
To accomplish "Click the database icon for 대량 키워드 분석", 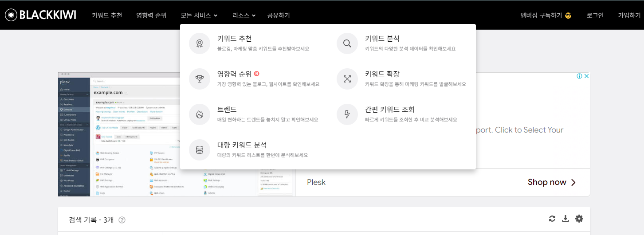I will (200, 150).
